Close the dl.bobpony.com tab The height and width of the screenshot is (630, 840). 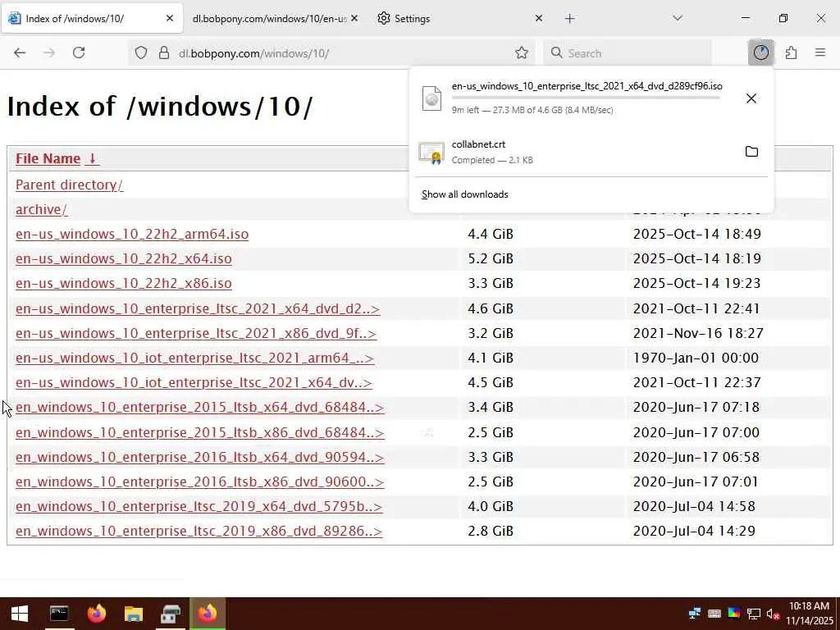pyautogui.click(x=354, y=19)
